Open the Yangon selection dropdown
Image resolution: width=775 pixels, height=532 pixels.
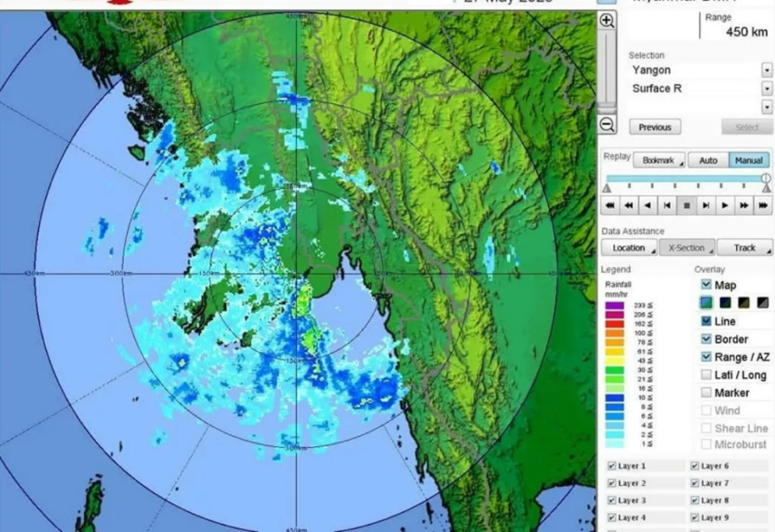(767, 70)
